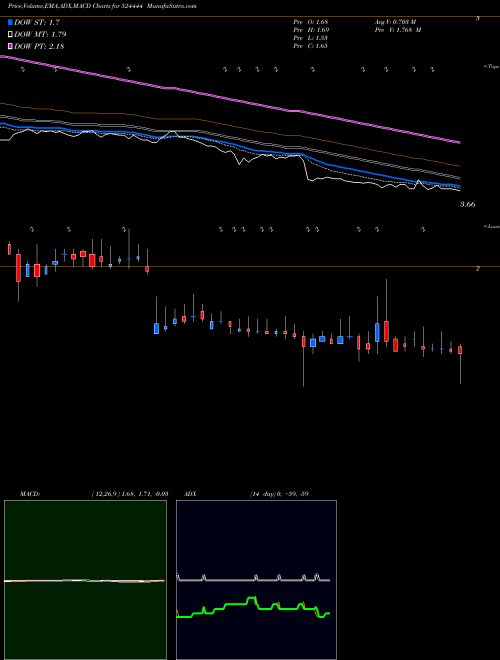Click the magenta DOW PT legend swatch

click(x=10, y=46)
